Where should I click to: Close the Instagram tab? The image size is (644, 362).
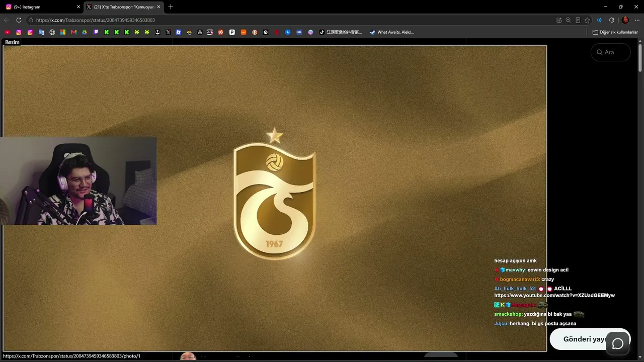coord(78,7)
